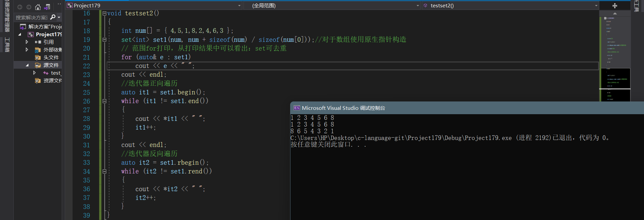Click the comment '//迭代器正向遍历'
Viewport: 644px width, 220px height.
pyautogui.click(x=149, y=83)
